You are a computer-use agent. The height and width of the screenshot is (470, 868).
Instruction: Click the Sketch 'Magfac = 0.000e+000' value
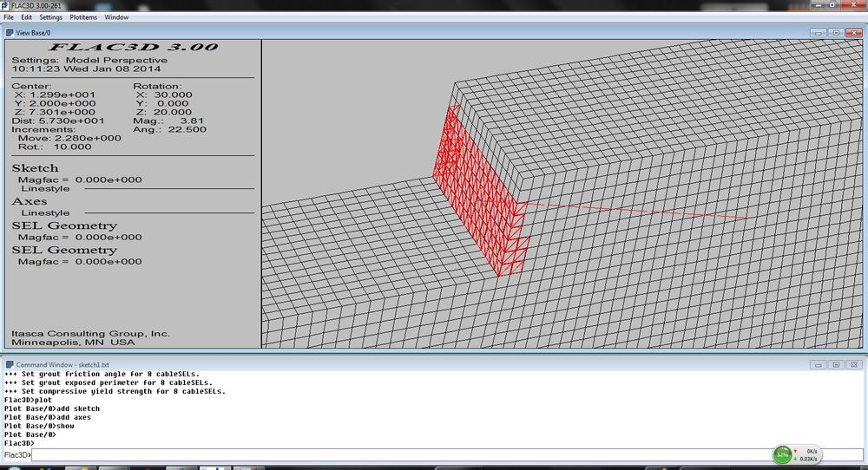click(80, 180)
